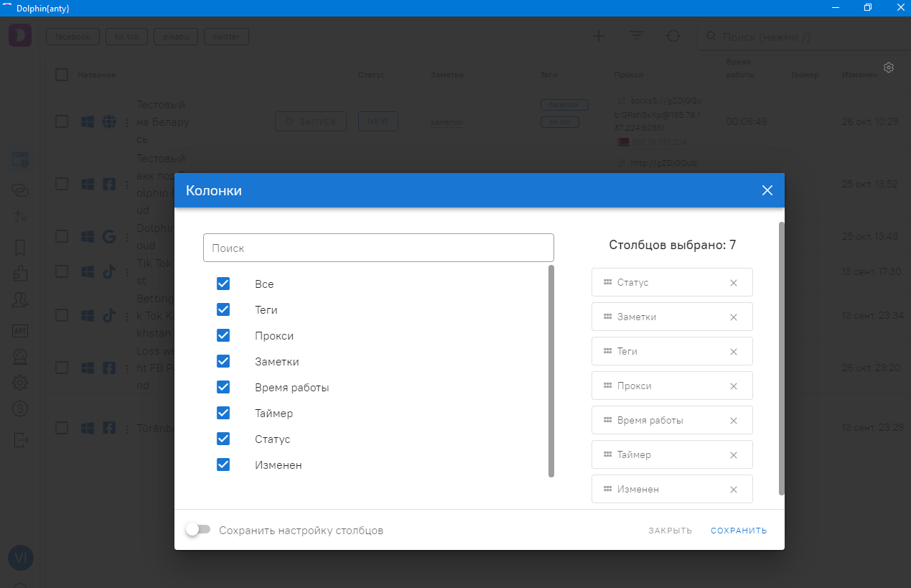
Task: Uncheck the Изменен checkbox
Action: tap(223, 465)
